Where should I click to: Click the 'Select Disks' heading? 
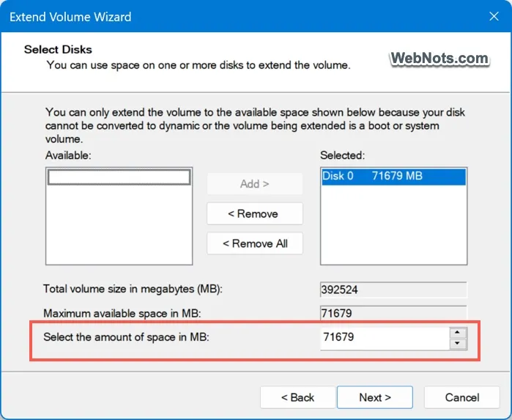pos(58,49)
